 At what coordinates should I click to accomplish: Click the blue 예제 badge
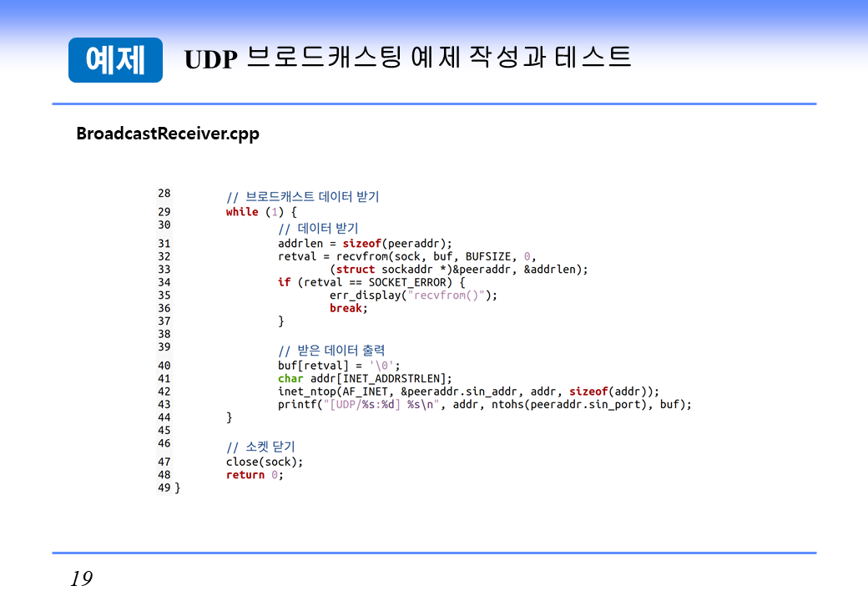(x=115, y=60)
